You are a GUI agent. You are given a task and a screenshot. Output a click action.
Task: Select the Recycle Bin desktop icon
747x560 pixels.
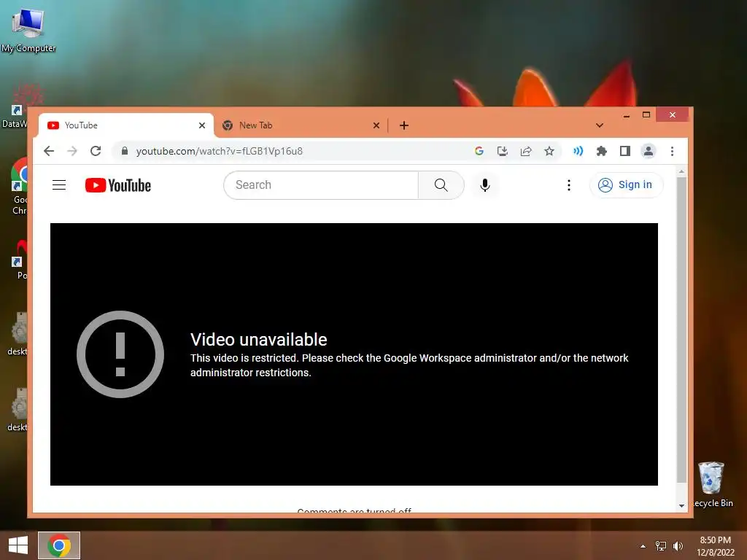point(712,484)
